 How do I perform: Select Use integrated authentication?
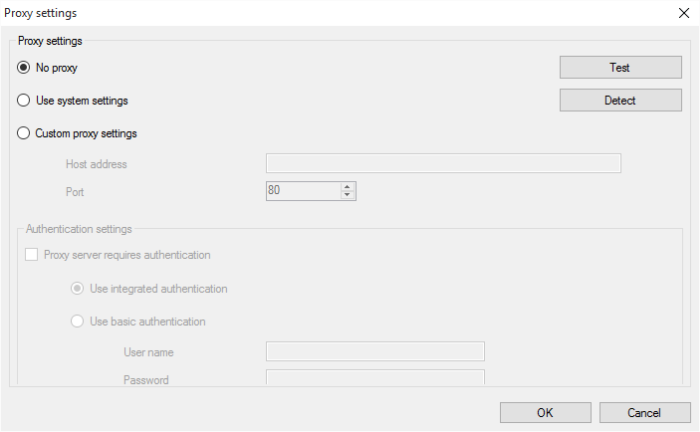(78, 289)
